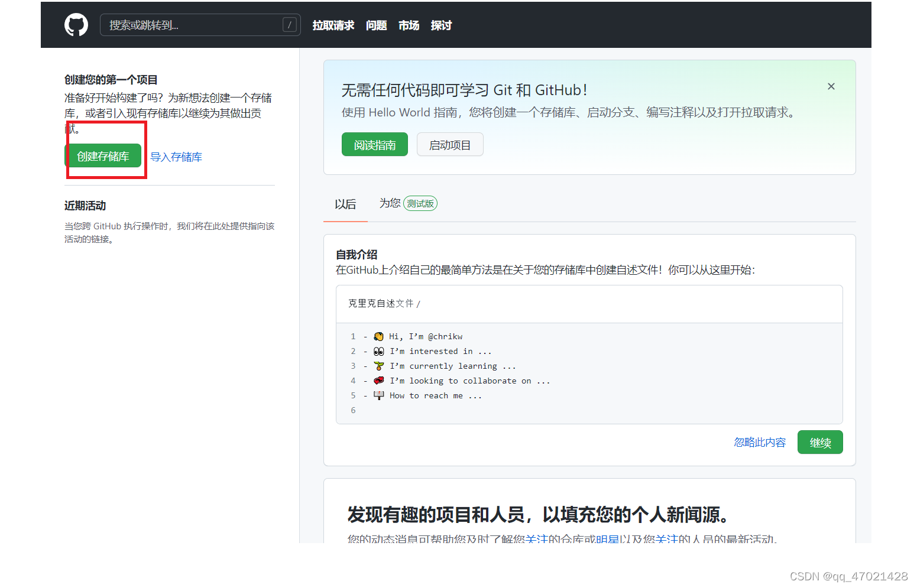Open the 探讨 menu item
The width and height of the screenshot is (917, 588).
click(441, 25)
